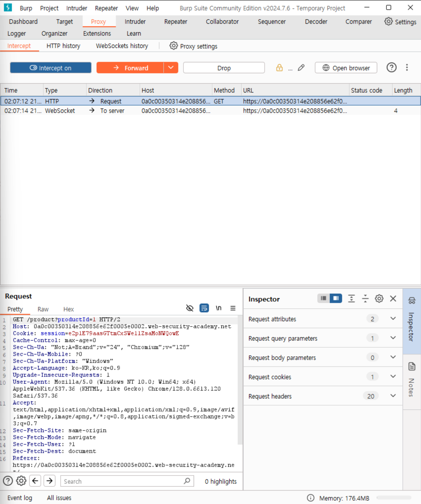Click the Search input field
Viewport: 421px width, 504px height.
(x=127, y=481)
